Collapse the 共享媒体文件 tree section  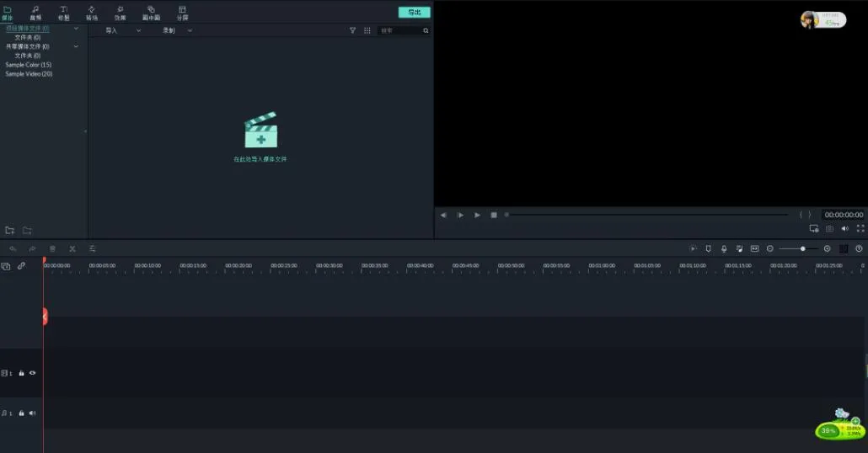click(76, 46)
